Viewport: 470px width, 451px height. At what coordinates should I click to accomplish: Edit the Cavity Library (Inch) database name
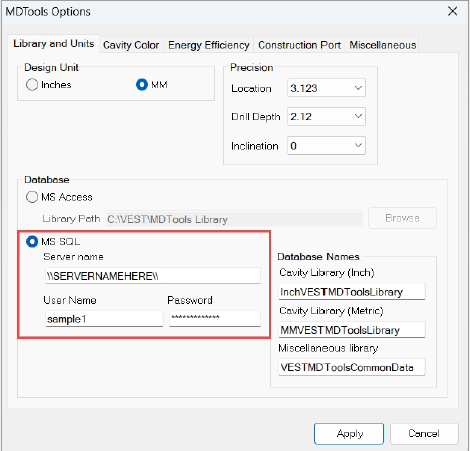(352, 292)
